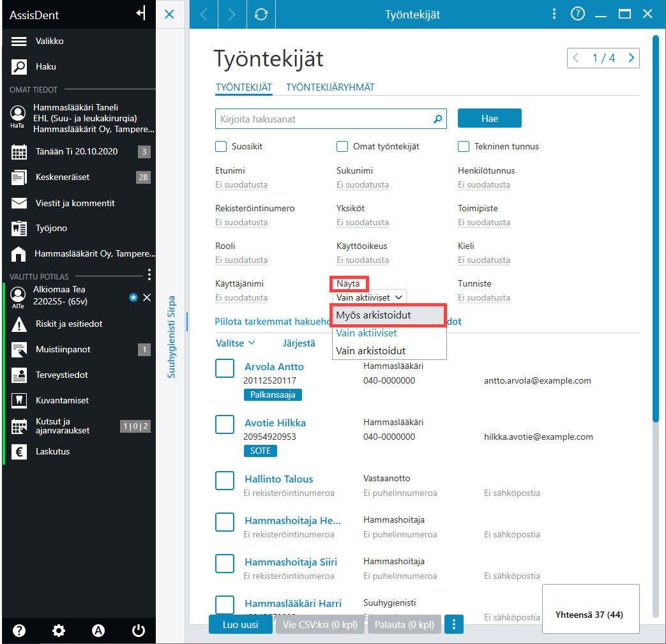Viewport: 666px width, 644px height.
Task: Open the Henkilötunnus filter Ei suodatusta
Action: (484, 184)
